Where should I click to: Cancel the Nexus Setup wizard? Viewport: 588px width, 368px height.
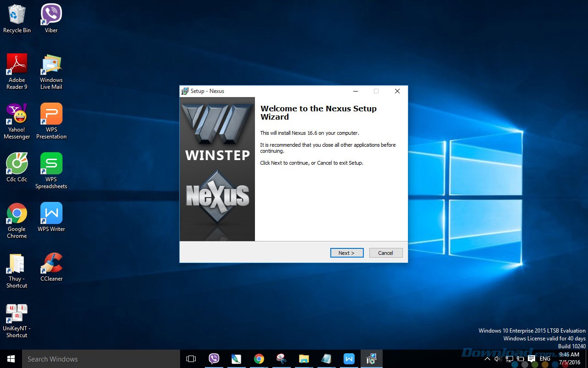[x=385, y=253]
